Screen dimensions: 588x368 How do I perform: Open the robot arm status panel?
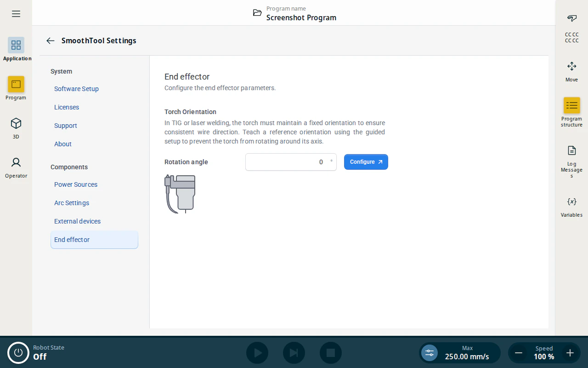[x=572, y=28]
